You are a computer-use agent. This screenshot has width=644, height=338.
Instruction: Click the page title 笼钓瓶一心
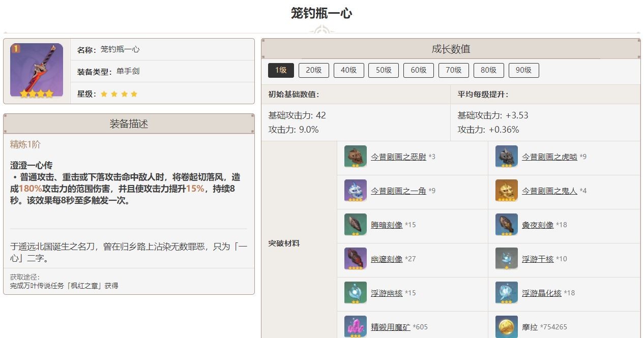coord(321,13)
